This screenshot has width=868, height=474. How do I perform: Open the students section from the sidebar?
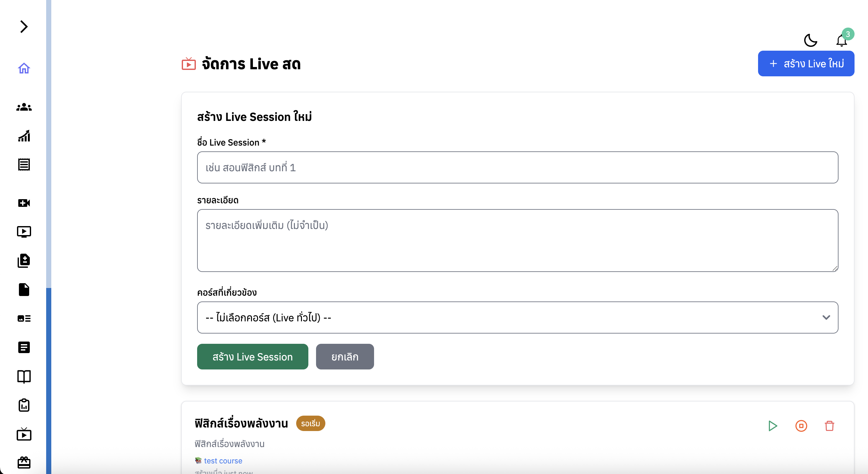pyautogui.click(x=24, y=107)
